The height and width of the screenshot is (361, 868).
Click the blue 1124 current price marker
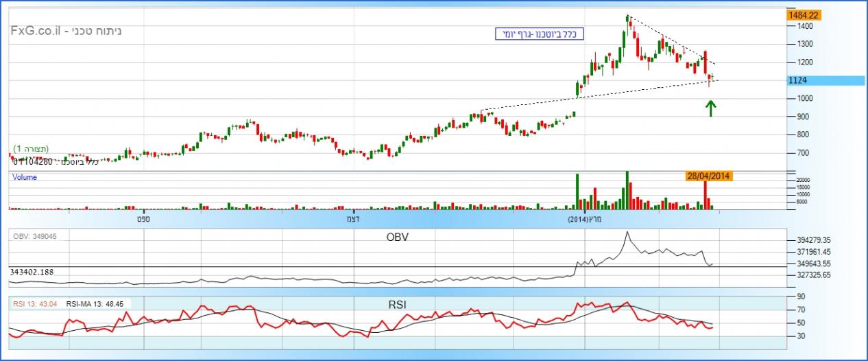tap(797, 80)
